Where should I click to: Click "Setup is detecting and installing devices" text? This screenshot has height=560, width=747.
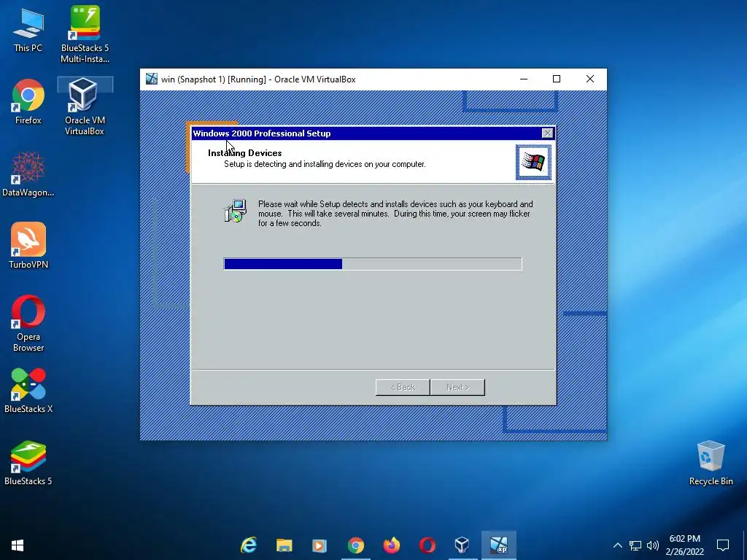[x=325, y=164]
